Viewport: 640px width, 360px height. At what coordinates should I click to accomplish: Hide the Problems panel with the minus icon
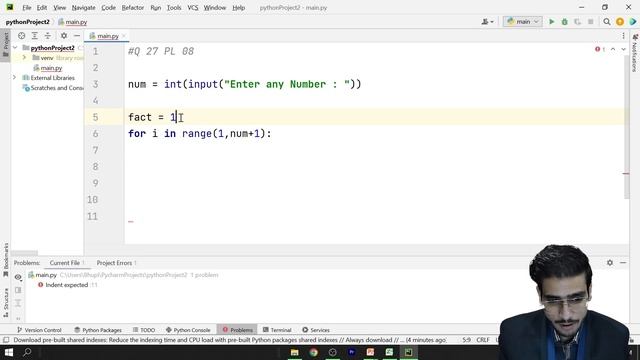click(x=623, y=263)
